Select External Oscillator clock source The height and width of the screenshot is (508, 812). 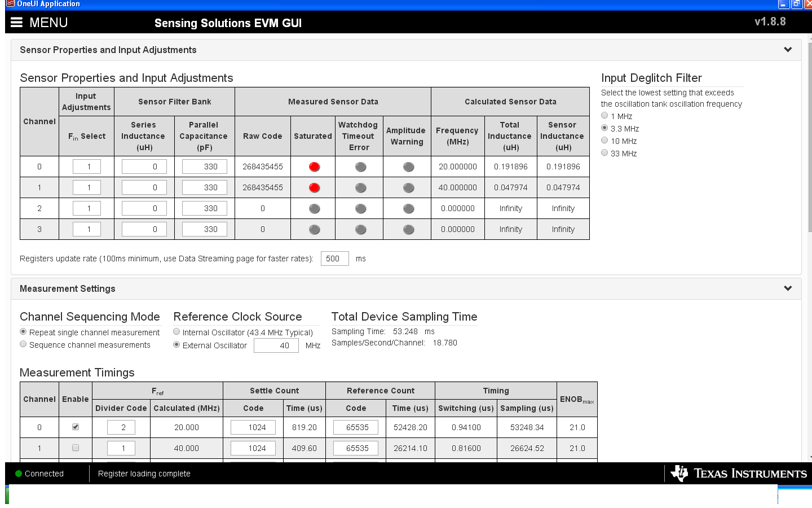(x=176, y=345)
